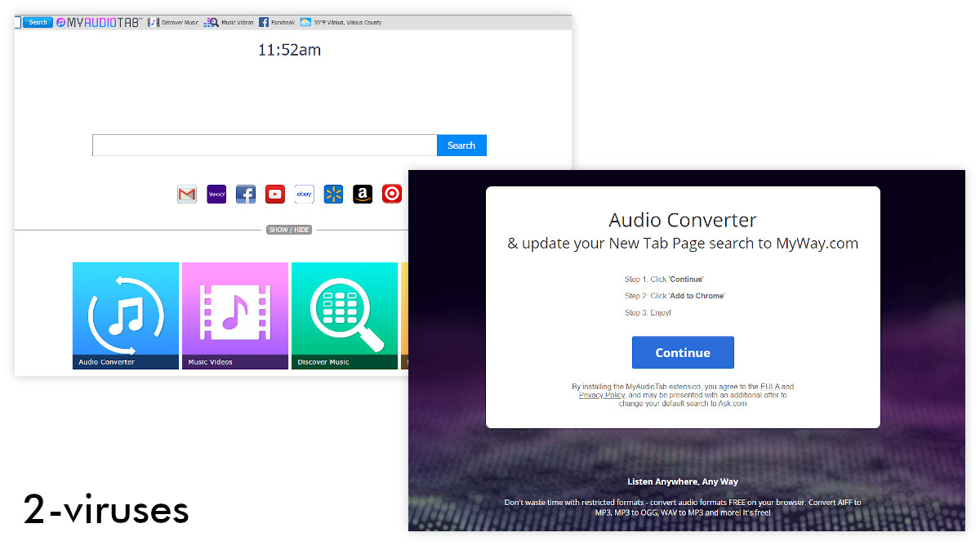
Task: Open the Gmail shortcut icon
Action: point(186,194)
